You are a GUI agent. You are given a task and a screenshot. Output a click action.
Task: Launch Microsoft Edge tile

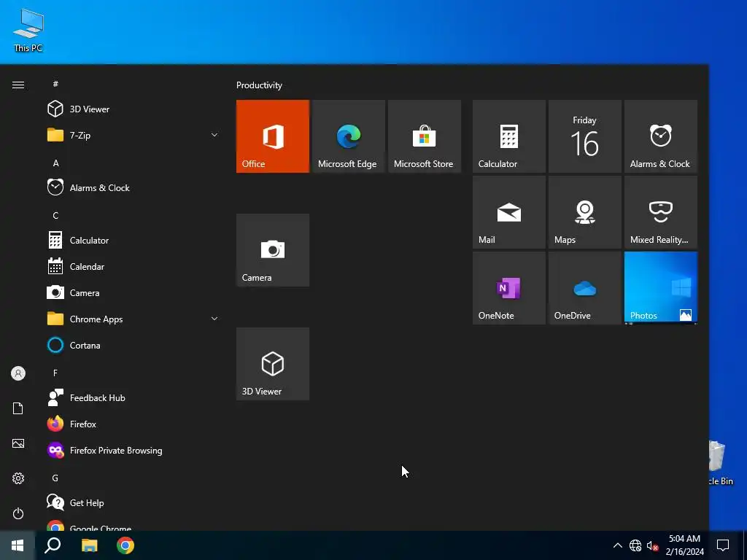348,136
